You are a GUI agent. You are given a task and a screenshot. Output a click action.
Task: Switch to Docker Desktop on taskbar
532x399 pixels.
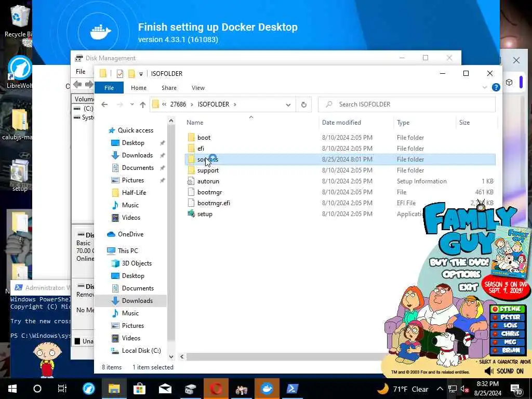(x=267, y=389)
